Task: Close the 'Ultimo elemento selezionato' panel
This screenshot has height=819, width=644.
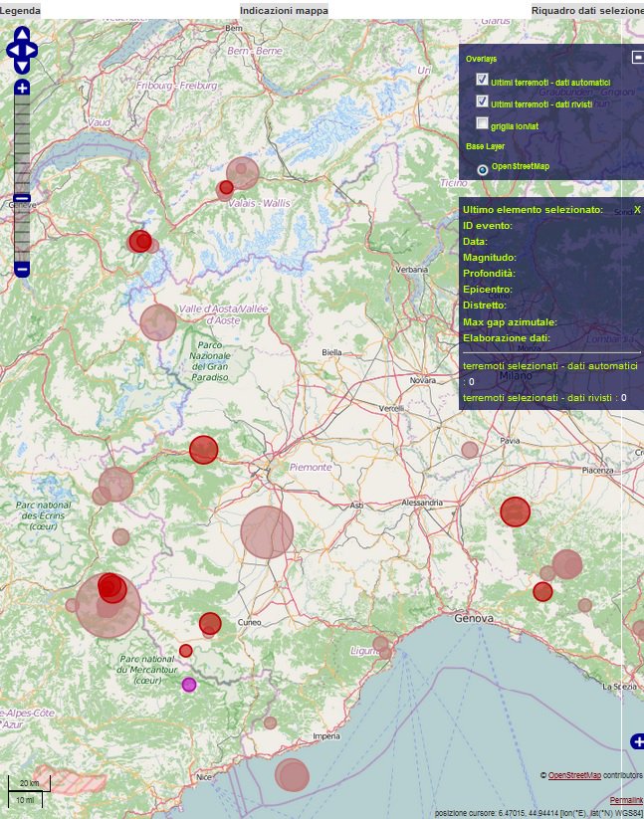Action: 637,209
